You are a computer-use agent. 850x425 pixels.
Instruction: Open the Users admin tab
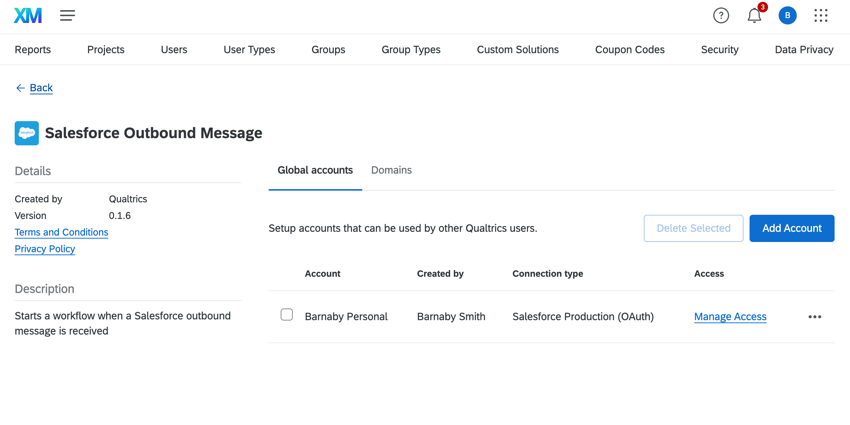coord(174,49)
